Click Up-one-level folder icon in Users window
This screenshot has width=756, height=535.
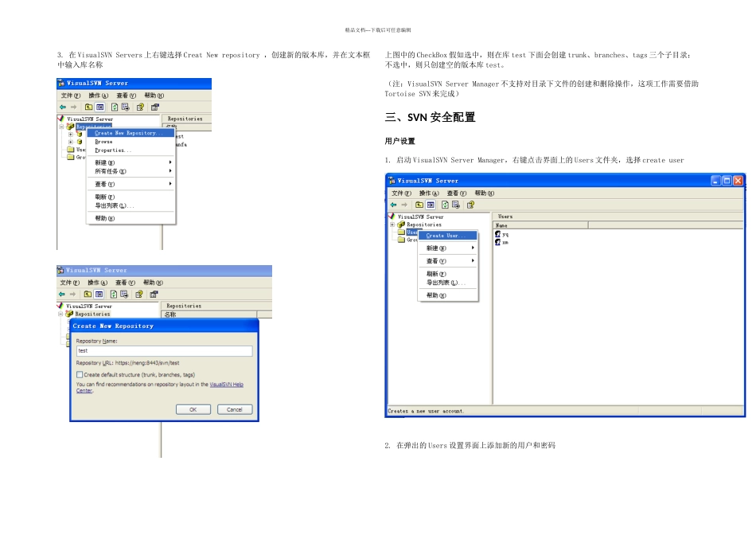point(419,205)
